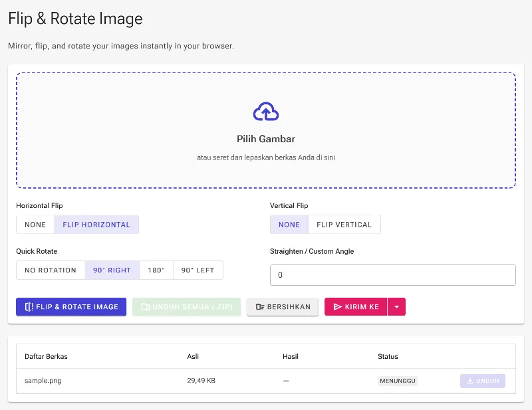
Task: Focus the Straighten / Custom Angle field
Action: click(x=393, y=275)
